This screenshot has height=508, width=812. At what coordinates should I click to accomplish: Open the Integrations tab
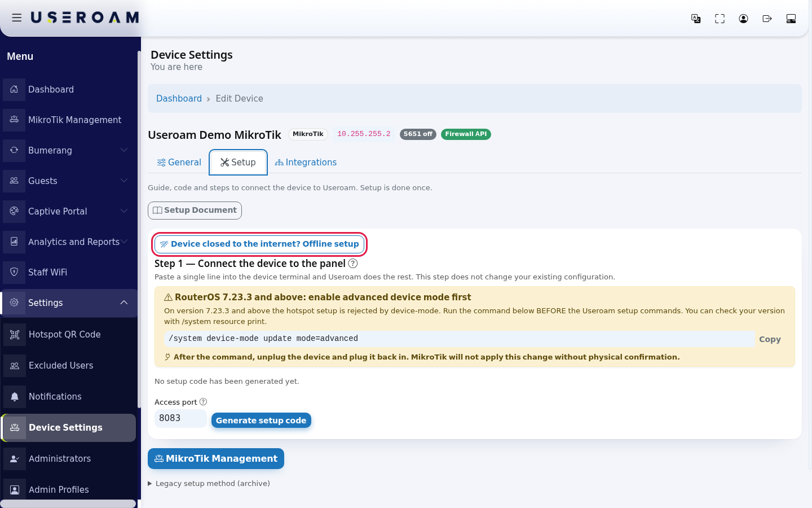(x=306, y=163)
